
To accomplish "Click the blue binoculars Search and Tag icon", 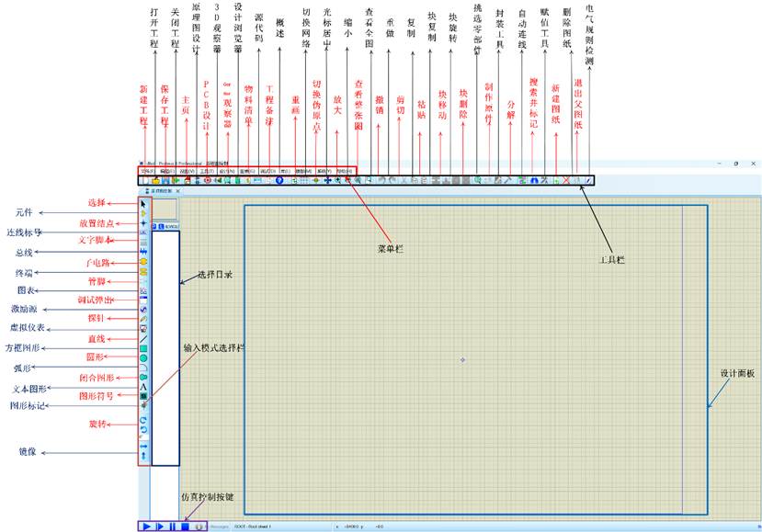I will 534,180.
